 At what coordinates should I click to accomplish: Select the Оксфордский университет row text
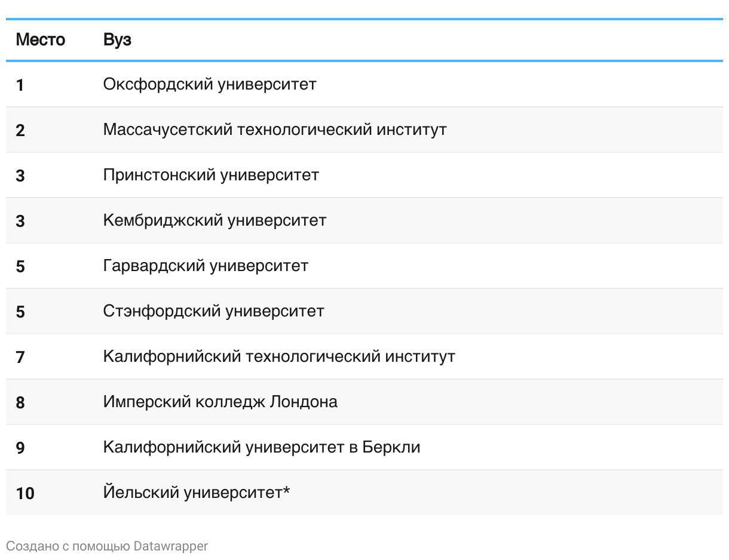click(x=210, y=84)
